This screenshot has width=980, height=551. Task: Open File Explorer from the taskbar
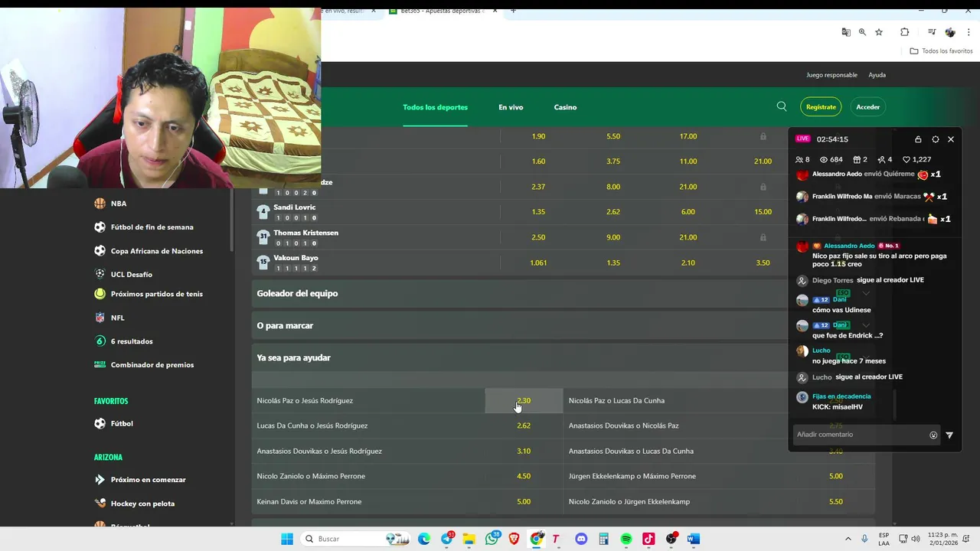coord(469,539)
